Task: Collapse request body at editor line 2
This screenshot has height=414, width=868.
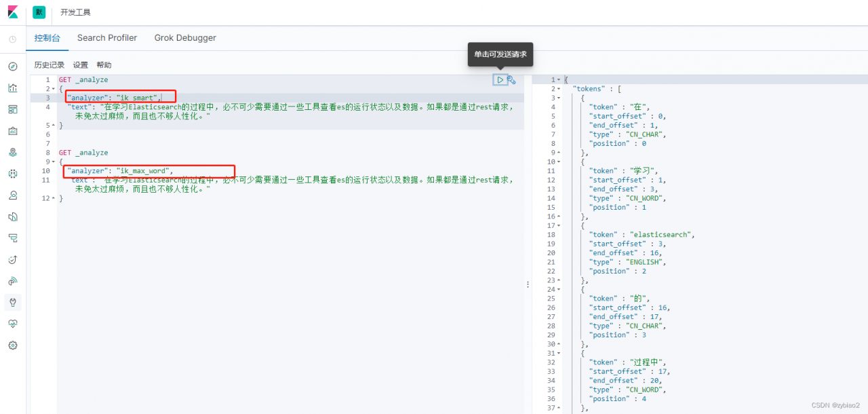Action: [x=53, y=89]
